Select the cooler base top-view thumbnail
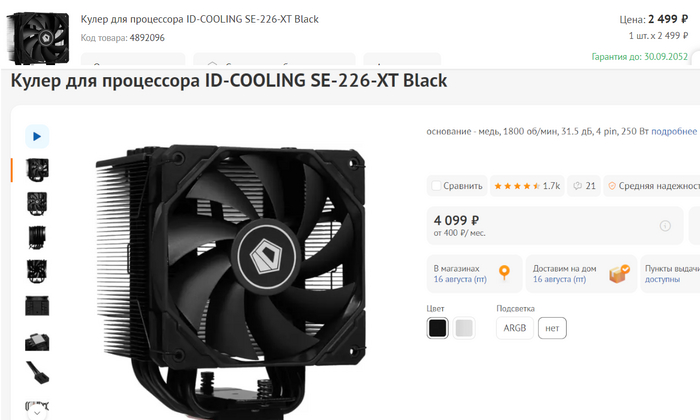The image size is (700, 420). [x=37, y=341]
